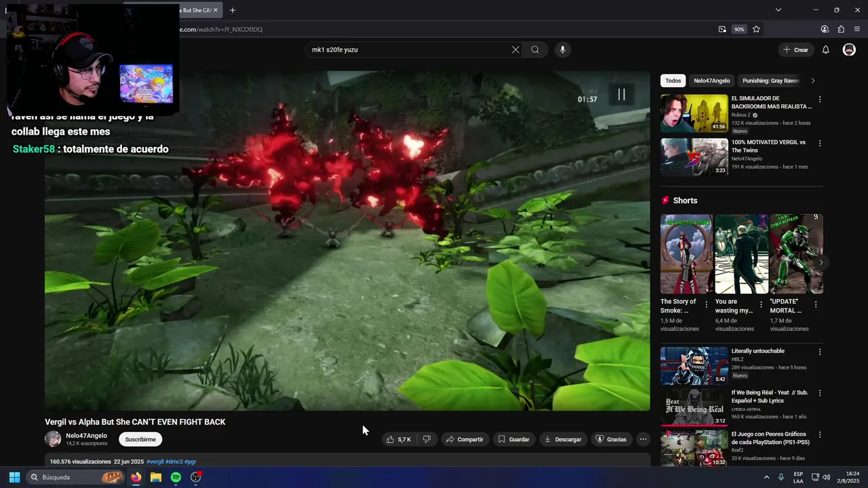Open the browser hamburger menu
This screenshot has height=488, width=868.
(857, 29)
